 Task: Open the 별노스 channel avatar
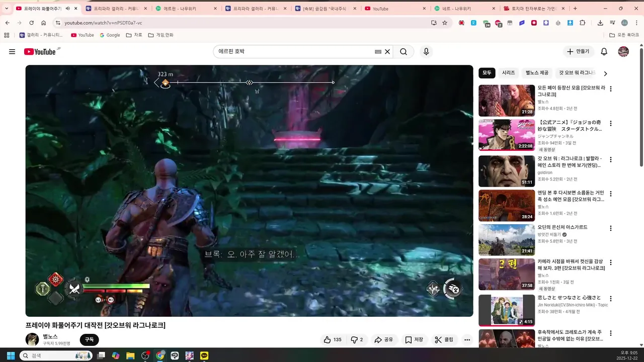tap(32, 339)
